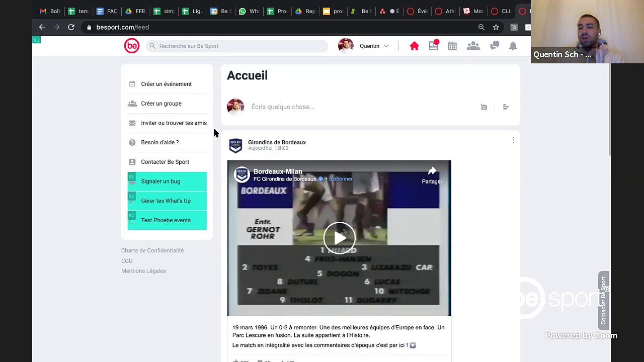Click the YouTube channel logo on video
Image resolution: width=644 pixels, height=362 pixels.
pyautogui.click(x=242, y=174)
